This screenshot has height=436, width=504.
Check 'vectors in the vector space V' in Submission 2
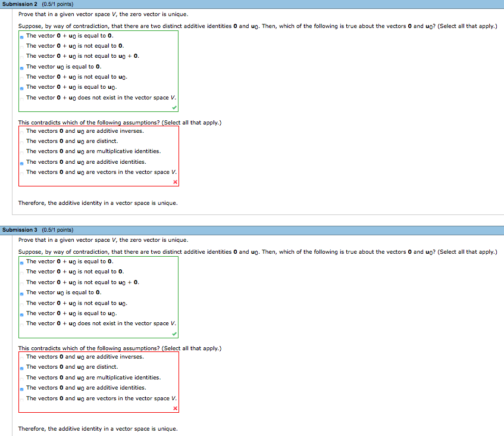[x=21, y=172]
